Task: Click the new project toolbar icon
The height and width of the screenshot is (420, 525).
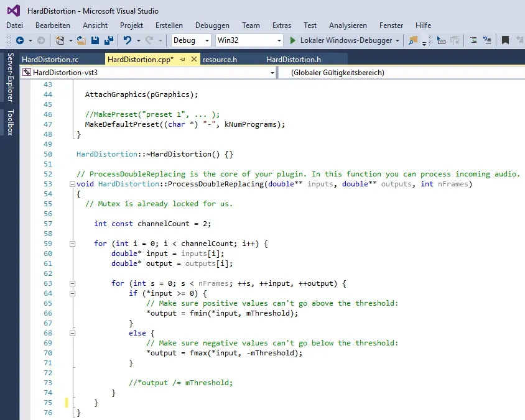Action: point(60,40)
